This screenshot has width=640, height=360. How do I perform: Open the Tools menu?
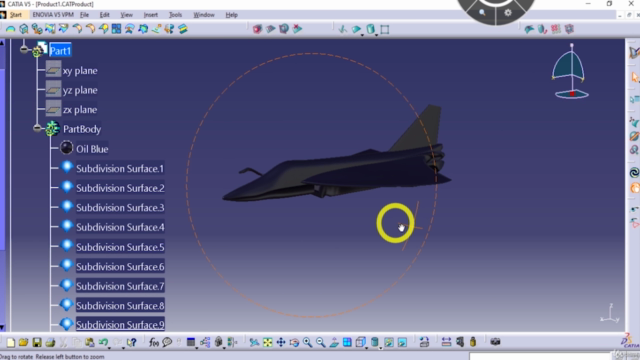176,15
